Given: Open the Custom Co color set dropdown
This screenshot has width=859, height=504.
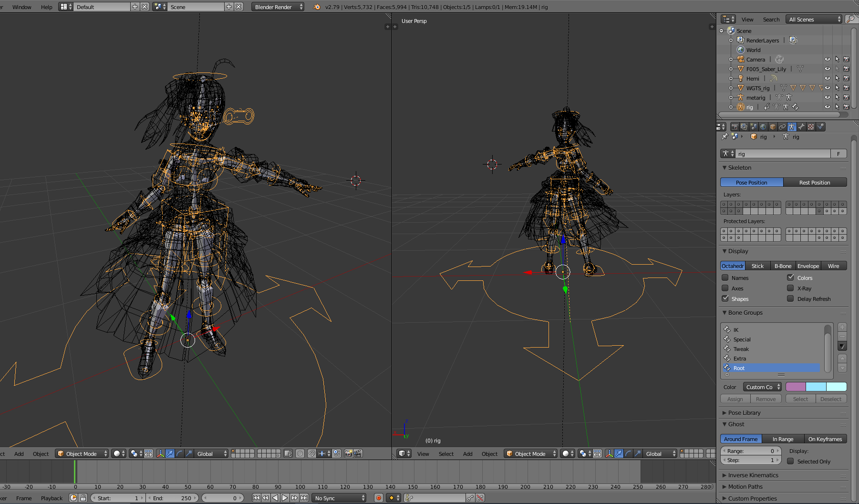Looking at the screenshot, I should point(762,387).
